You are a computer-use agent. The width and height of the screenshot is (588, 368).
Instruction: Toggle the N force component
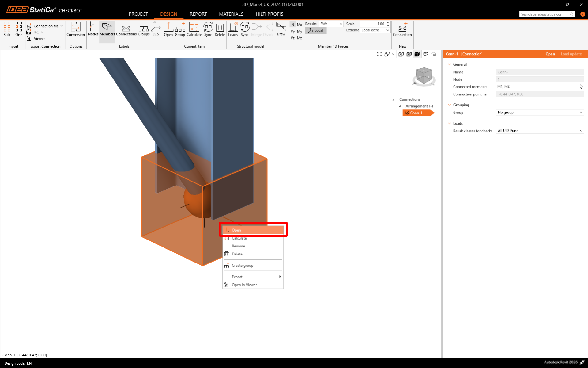tap(292, 24)
